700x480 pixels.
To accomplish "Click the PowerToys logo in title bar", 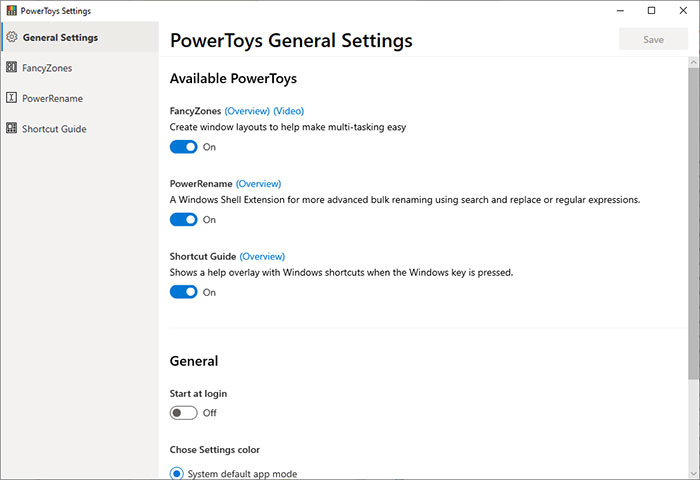I will click(x=12, y=10).
